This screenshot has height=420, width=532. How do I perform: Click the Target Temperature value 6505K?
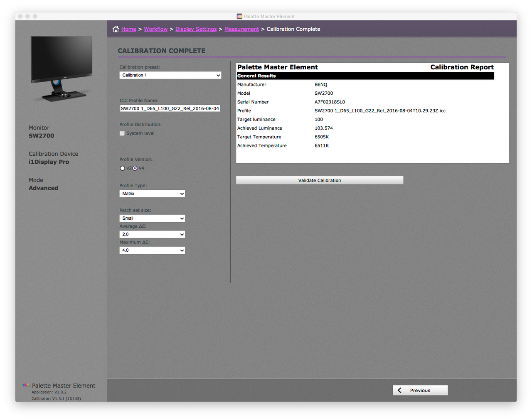point(322,137)
